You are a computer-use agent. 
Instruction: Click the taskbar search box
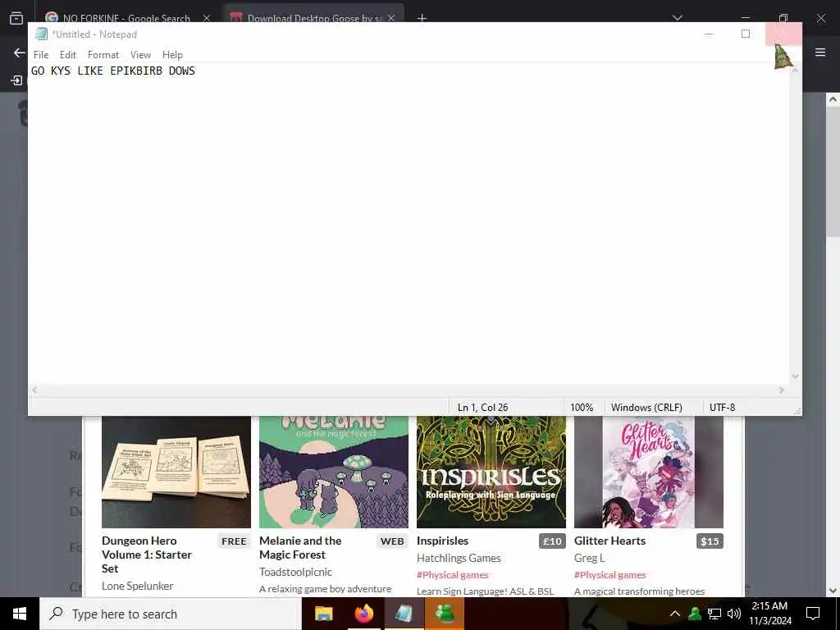pyautogui.click(x=171, y=614)
